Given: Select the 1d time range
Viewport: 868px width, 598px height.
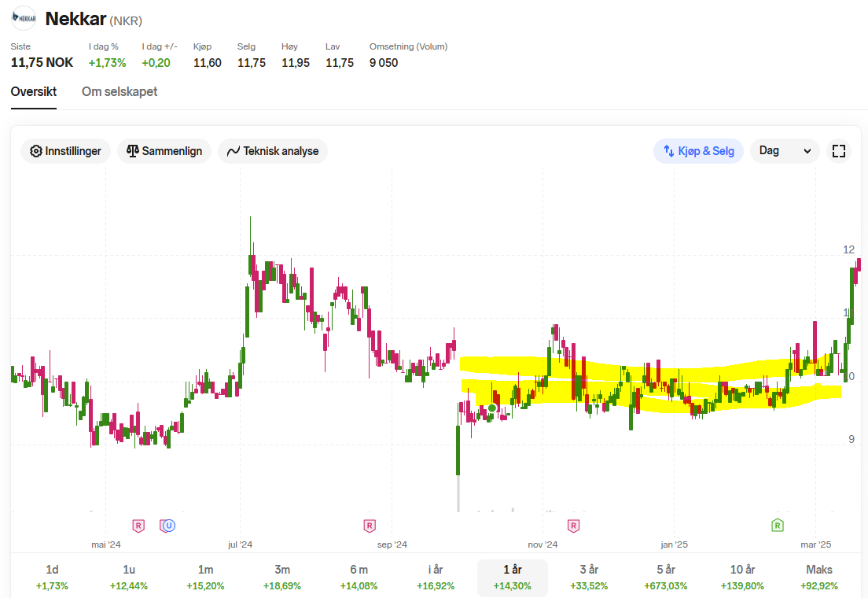Looking at the screenshot, I should [x=52, y=578].
